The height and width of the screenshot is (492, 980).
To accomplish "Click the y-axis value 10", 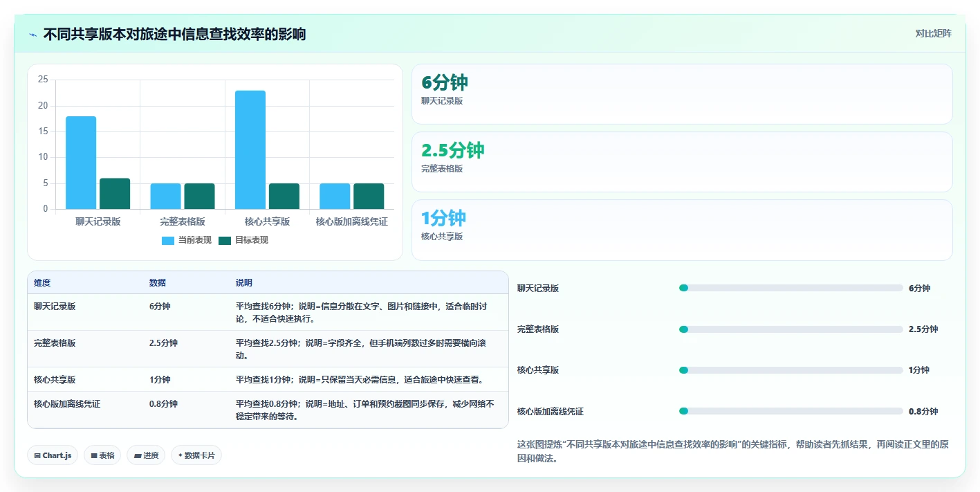I will point(43,157).
